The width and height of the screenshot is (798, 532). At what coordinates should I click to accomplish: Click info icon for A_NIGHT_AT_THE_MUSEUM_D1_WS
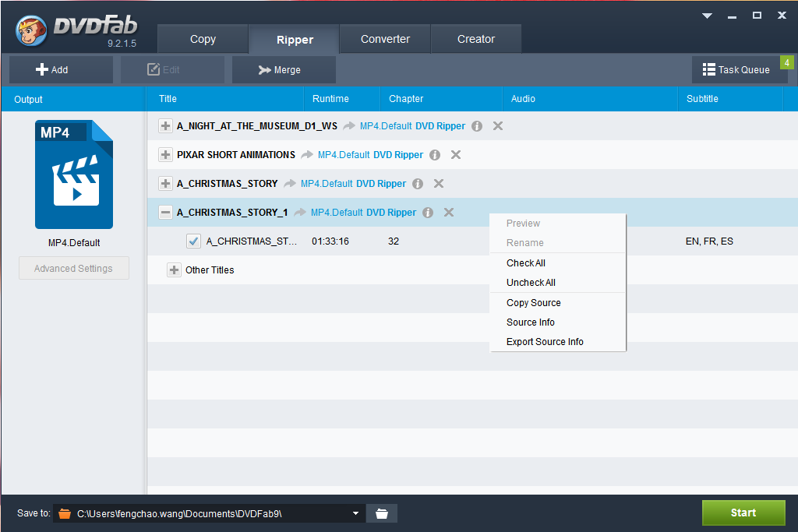click(x=477, y=126)
